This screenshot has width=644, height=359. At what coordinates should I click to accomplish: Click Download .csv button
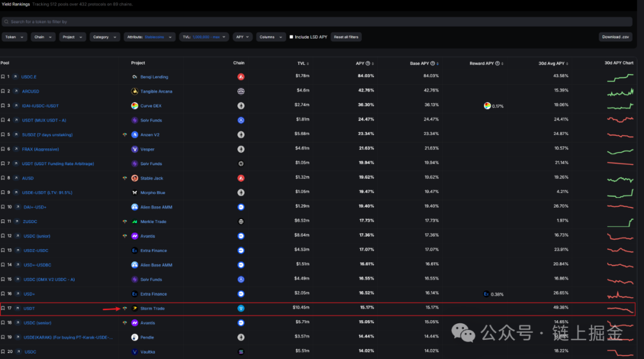coord(615,37)
